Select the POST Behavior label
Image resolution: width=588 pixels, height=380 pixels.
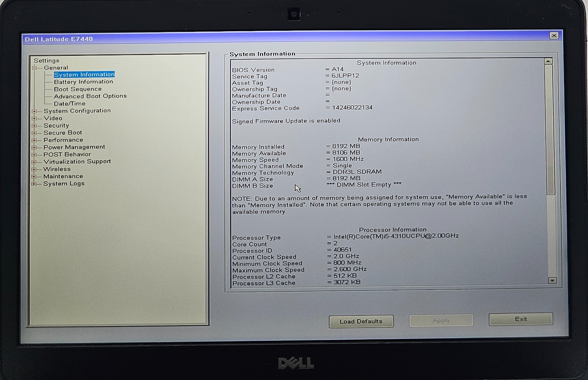point(67,154)
